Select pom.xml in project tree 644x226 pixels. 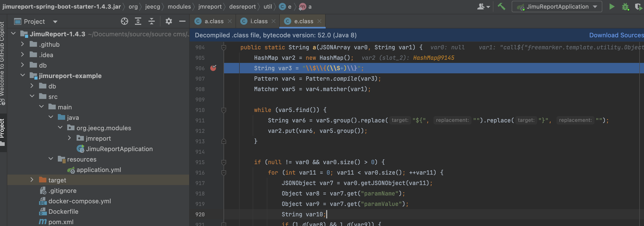tap(61, 222)
